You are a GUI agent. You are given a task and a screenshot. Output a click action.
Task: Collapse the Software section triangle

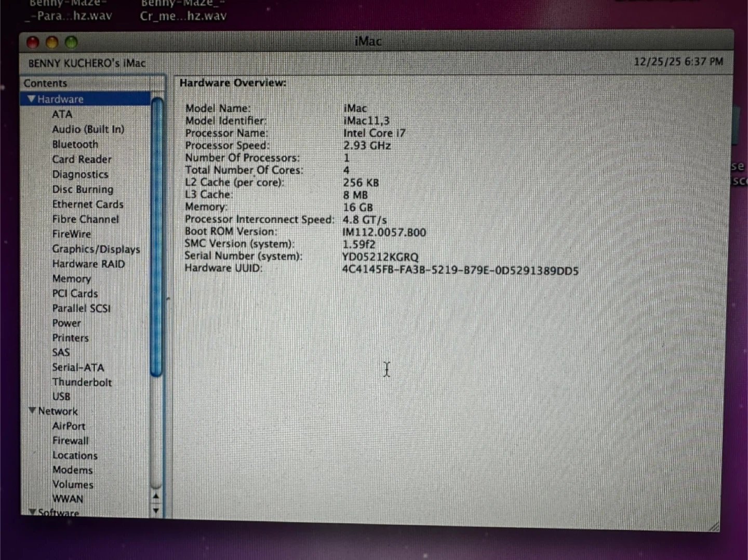pos(32,512)
